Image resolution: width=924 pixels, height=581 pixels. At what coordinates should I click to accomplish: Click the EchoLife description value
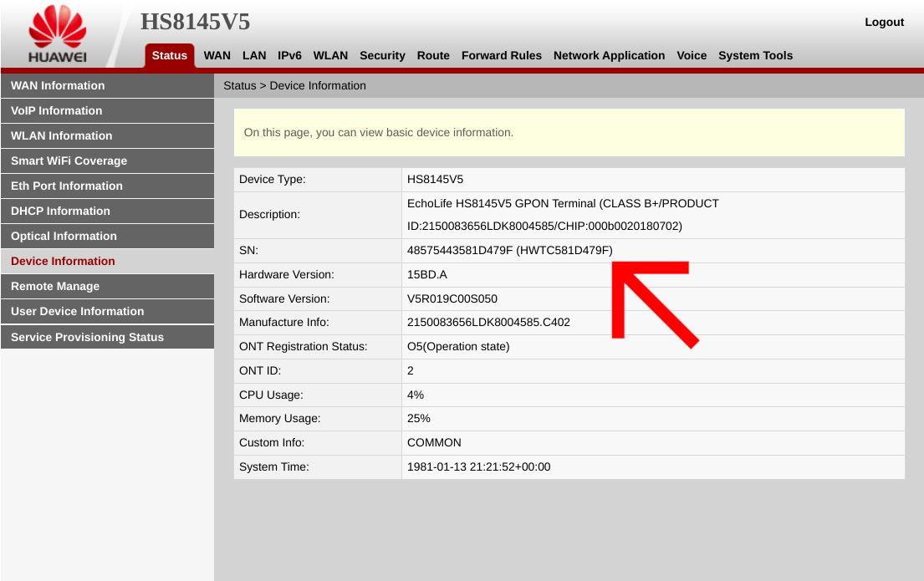click(x=563, y=215)
